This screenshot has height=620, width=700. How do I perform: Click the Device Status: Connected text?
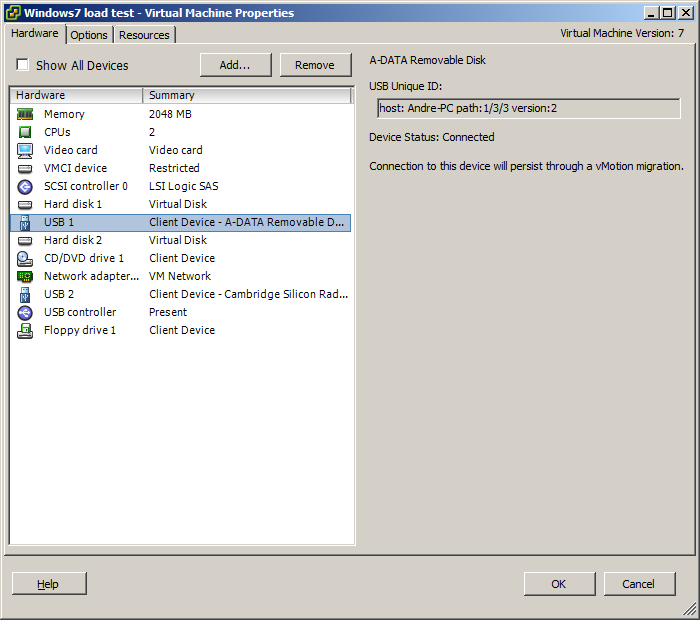pyautogui.click(x=432, y=137)
